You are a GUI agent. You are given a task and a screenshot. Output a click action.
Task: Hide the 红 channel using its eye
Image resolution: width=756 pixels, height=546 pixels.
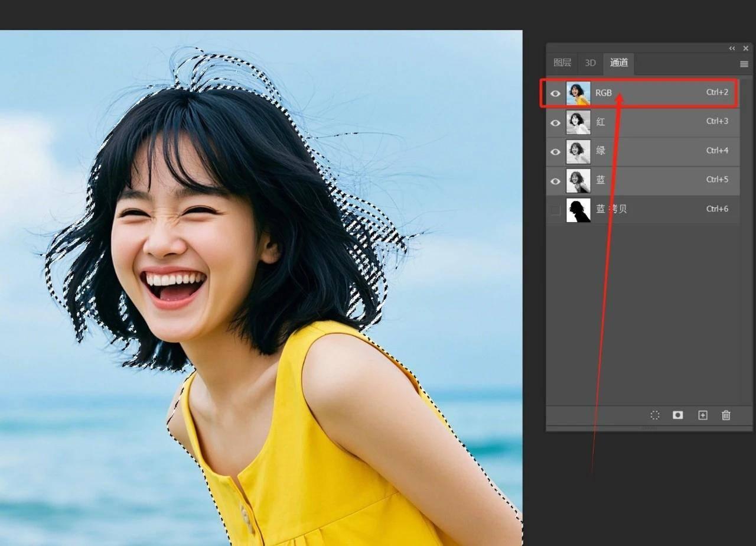pyautogui.click(x=555, y=122)
